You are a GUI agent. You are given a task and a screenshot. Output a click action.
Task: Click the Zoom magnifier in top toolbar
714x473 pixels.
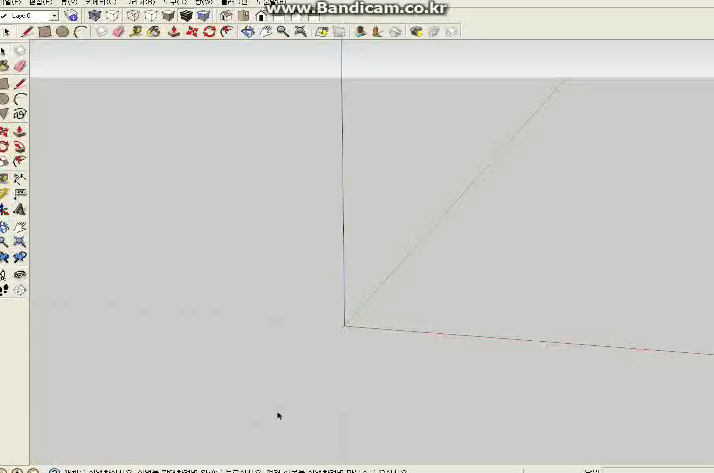(283, 32)
